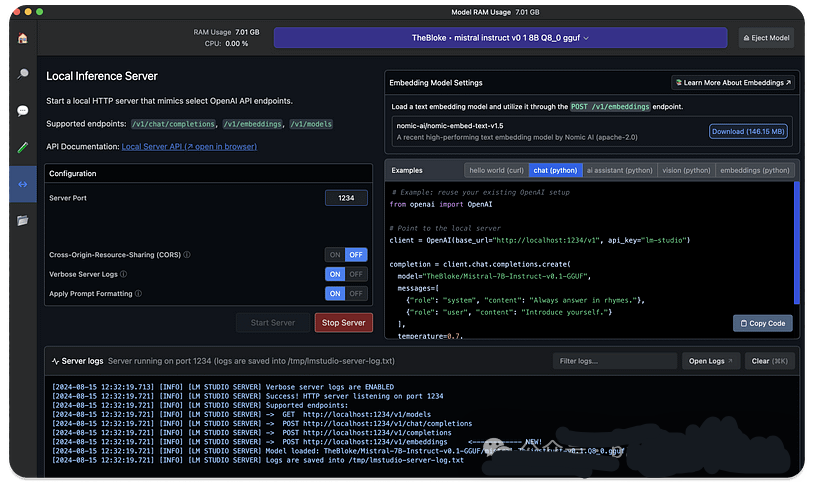Image resolution: width=814 pixels, height=483 pixels.
Task: Click RAM Usage 7.01 GB readout
Action: (226, 32)
